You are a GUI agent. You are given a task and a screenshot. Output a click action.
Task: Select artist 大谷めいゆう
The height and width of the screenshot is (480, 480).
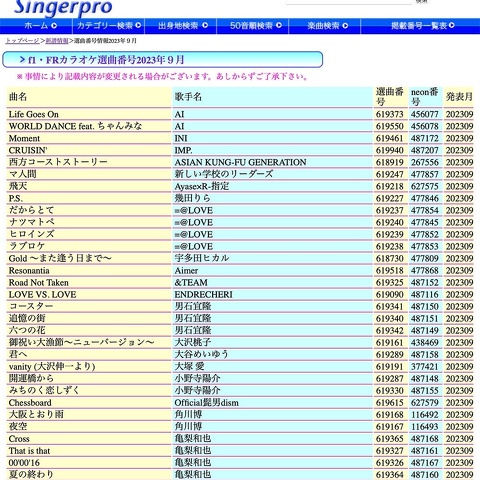202,354
